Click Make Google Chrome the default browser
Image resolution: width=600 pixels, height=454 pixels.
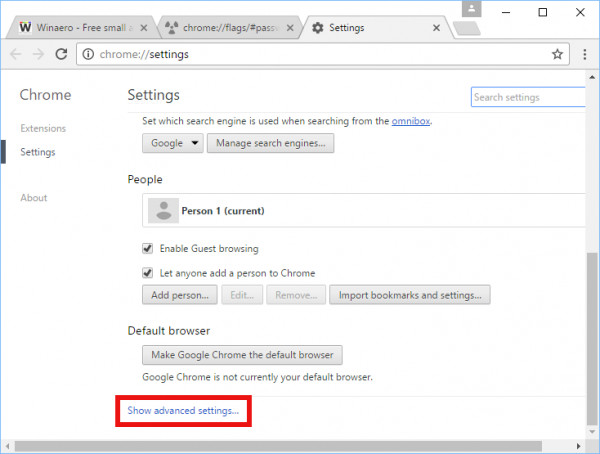click(x=242, y=355)
